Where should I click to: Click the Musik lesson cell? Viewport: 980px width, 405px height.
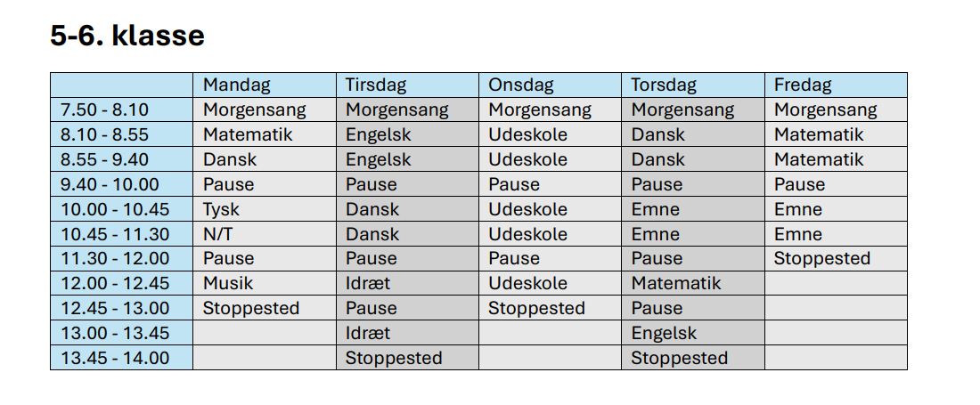[264, 284]
